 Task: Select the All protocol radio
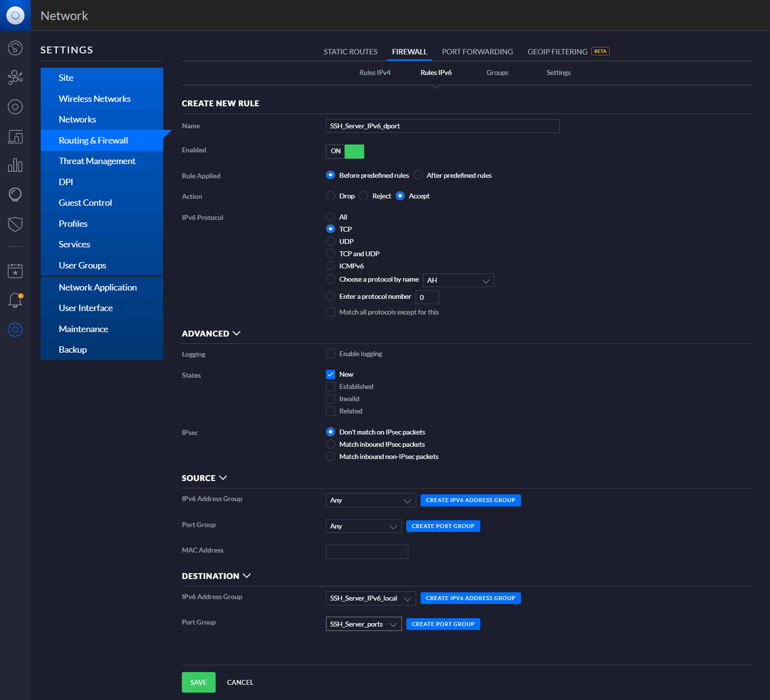(x=331, y=217)
